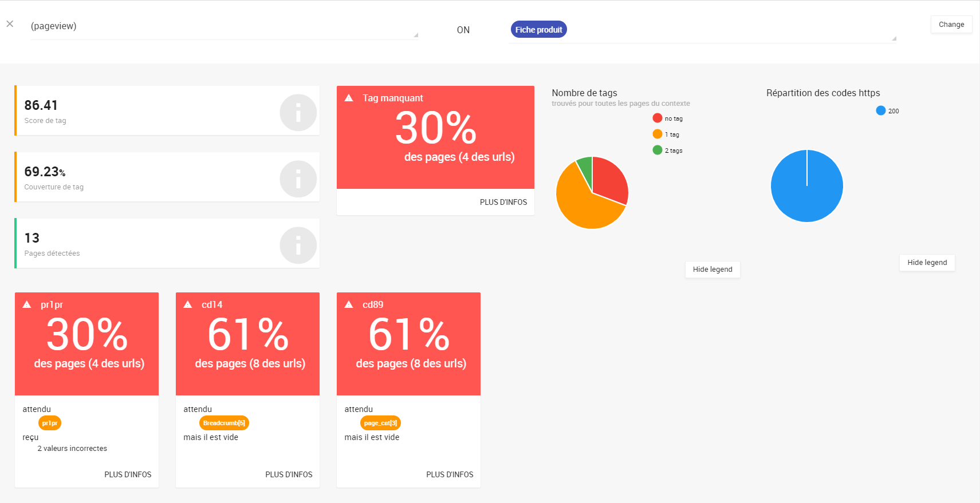Hide legend of Nombre de tags chart
This screenshot has height=503, width=980.
(x=713, y=270)
